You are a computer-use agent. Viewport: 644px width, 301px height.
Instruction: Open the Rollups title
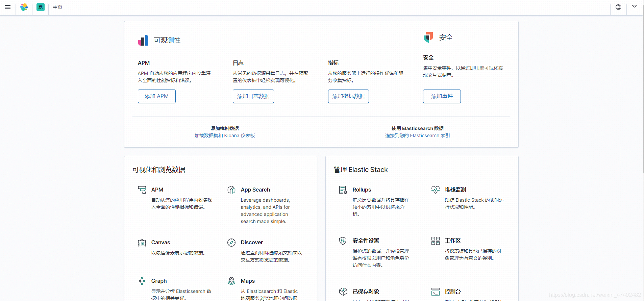362,190
